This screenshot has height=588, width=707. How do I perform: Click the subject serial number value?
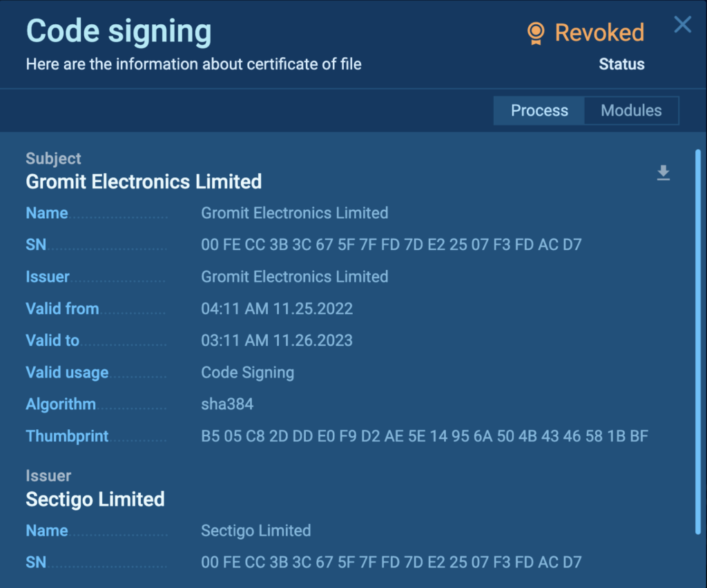coord(391,245)
